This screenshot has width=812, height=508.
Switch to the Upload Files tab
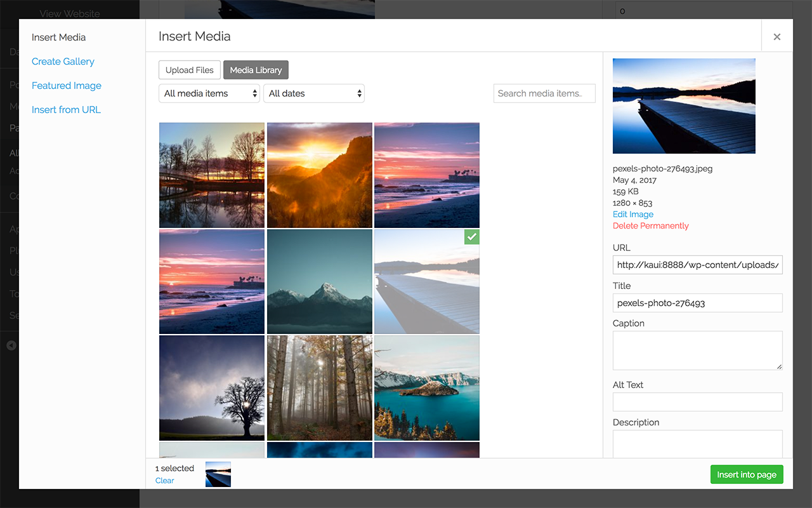point(190,70)
